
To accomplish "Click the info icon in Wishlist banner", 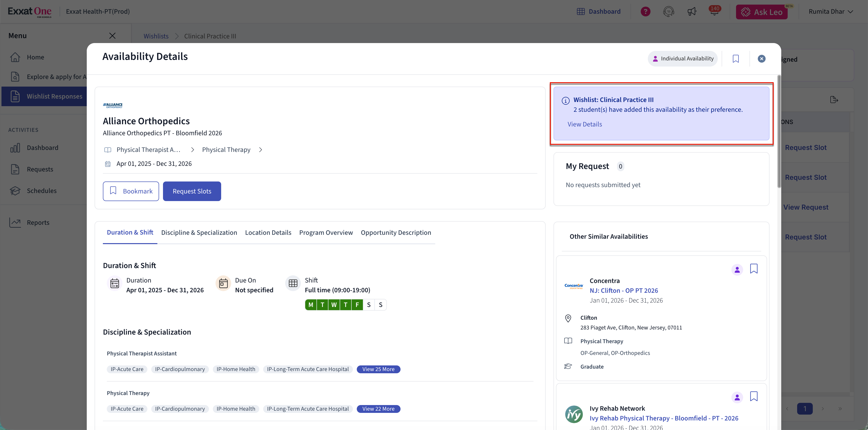I will coord(565,101).
